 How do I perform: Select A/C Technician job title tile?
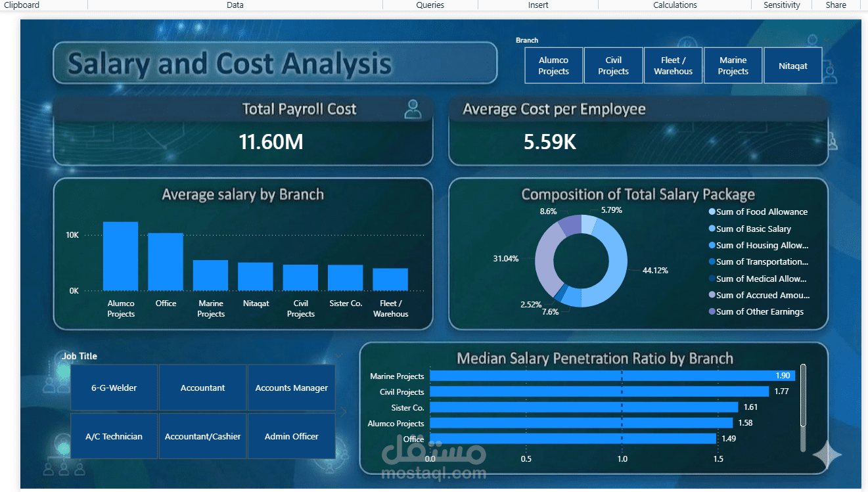[x=114, y=436]
